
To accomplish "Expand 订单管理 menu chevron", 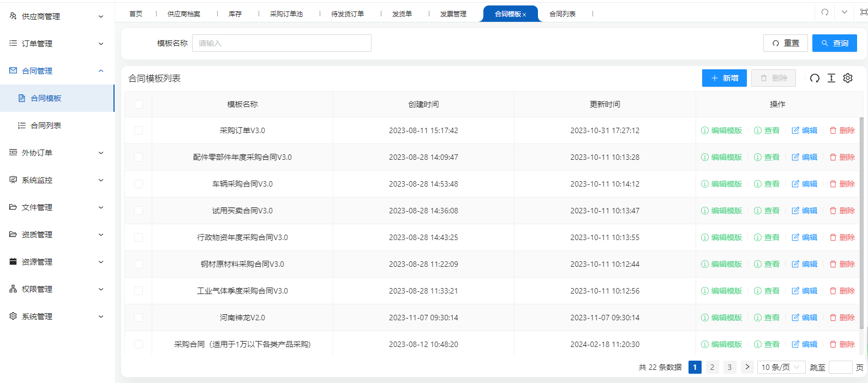I will (101, 44).
